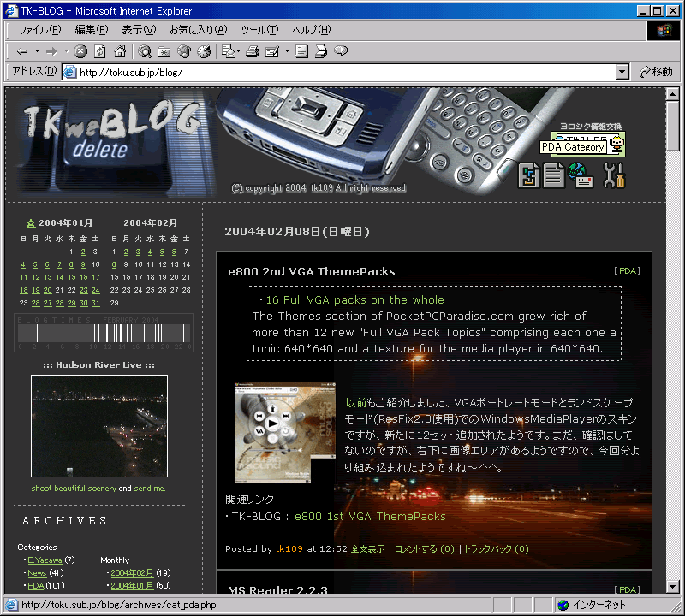Stop loading with the Stop icon
685x616 pixels.
pyautogui.click(x=80, y=51)
